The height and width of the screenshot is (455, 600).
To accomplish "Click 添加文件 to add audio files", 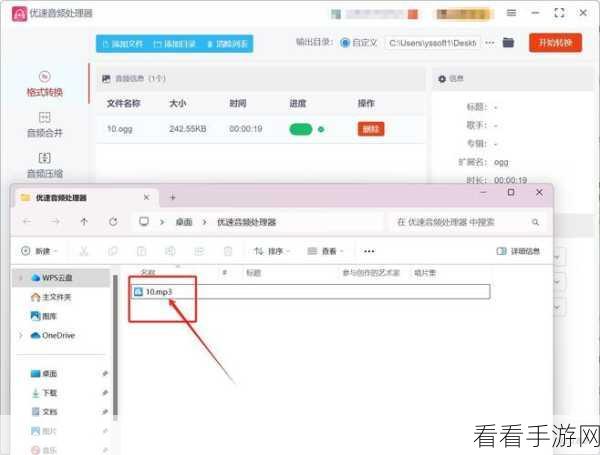I will (x=123, y=44).
